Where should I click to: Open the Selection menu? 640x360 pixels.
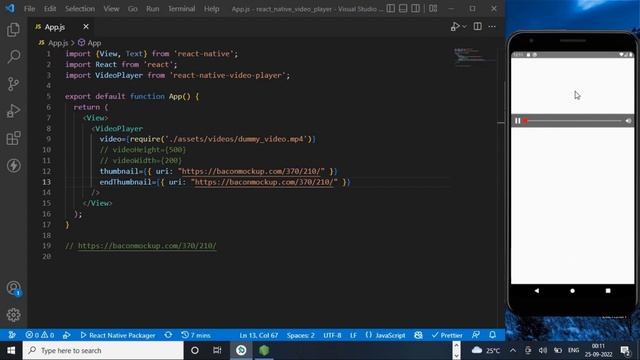click(x=80, y=9)
